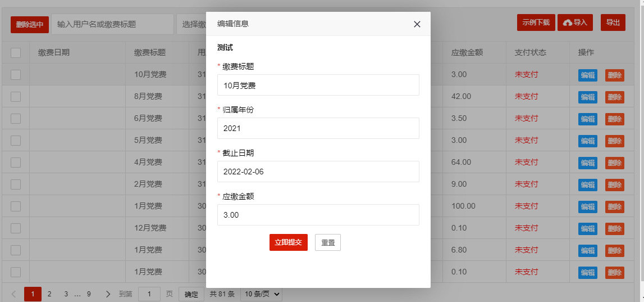Select the checkbox for 6月党费 row
The width and height of the screenshot is (644, 302).
tap(16, 118)
